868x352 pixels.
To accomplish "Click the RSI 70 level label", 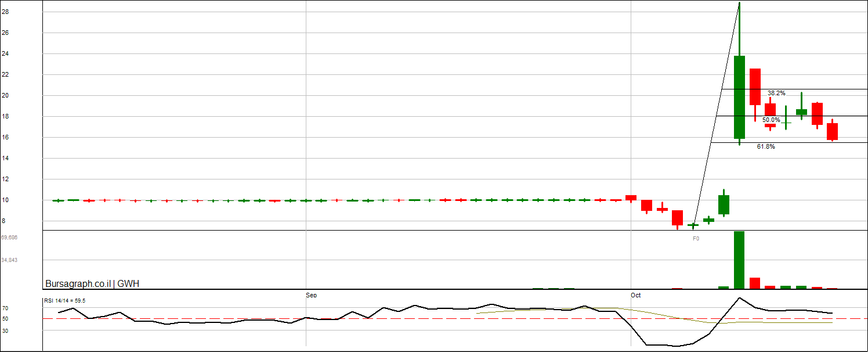I will tap(5, 308).
